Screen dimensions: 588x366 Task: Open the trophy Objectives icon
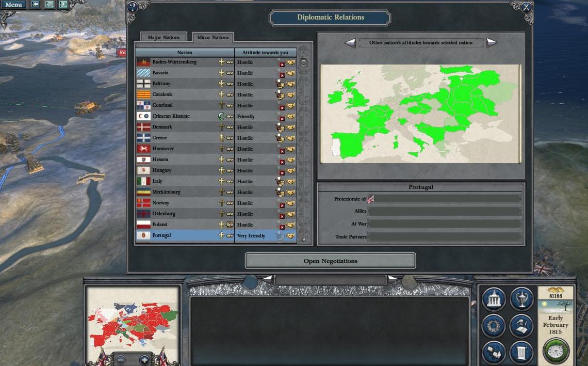[521, 299]
